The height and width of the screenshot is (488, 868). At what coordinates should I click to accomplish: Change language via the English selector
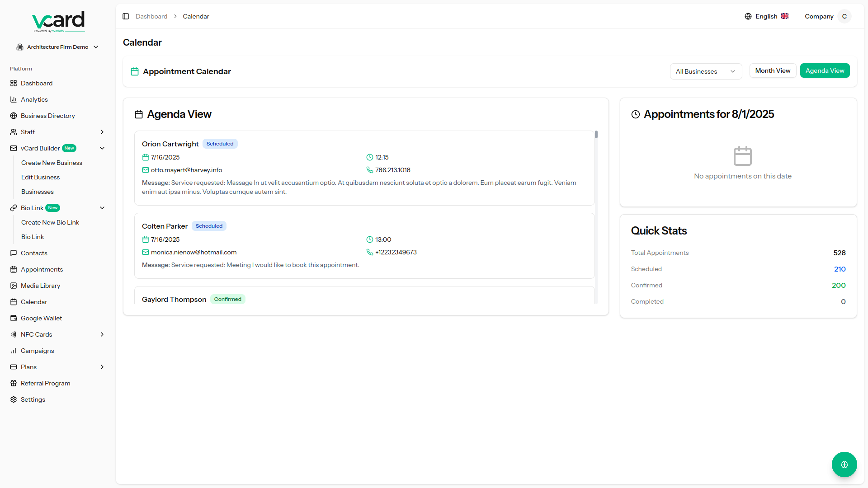(x=765, y=16)
